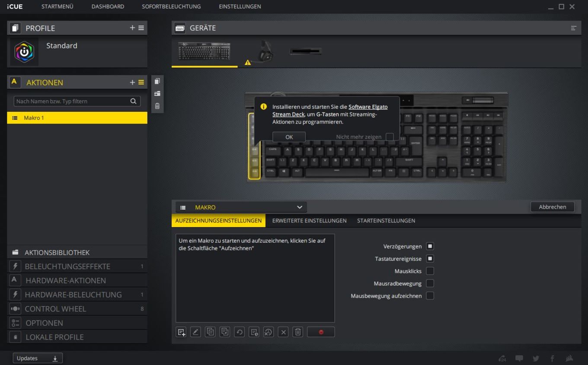
Task: Expand the Hardware-Aktionen section
Action: pyautogui.click(x=77, y=280)
